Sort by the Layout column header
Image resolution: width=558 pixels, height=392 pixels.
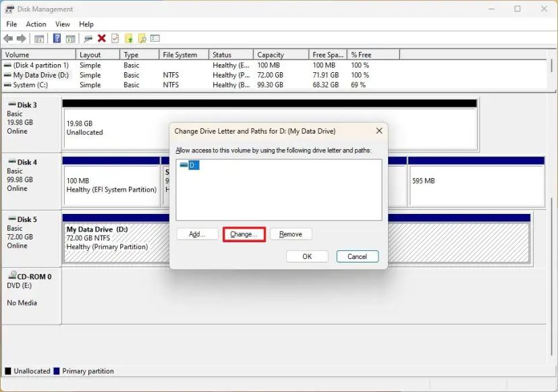98,55
